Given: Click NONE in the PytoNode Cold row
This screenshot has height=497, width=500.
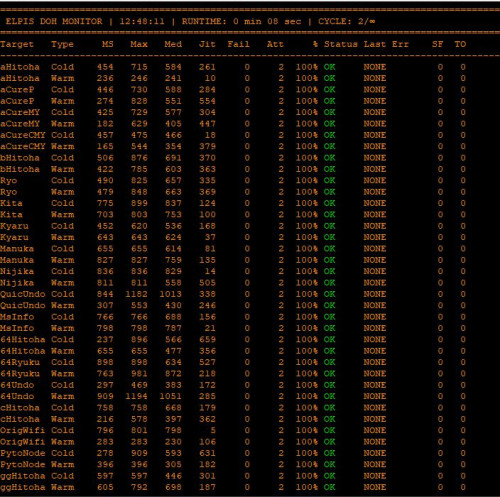Looking at the screenshot, I should [375, 453].
